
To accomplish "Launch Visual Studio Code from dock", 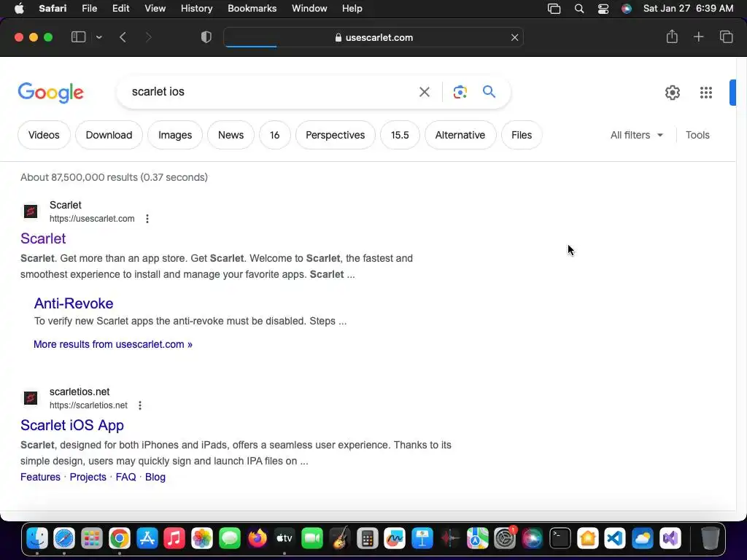I will (x=614, y=539).
